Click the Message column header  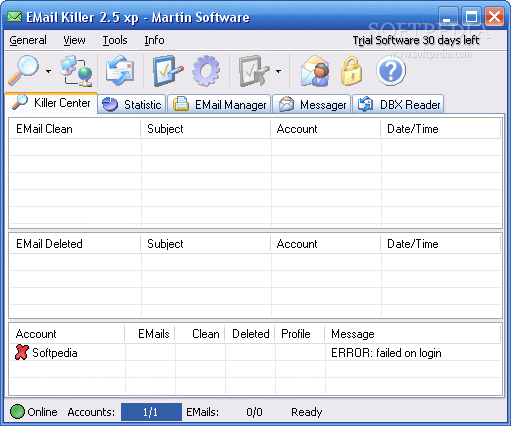413,334
